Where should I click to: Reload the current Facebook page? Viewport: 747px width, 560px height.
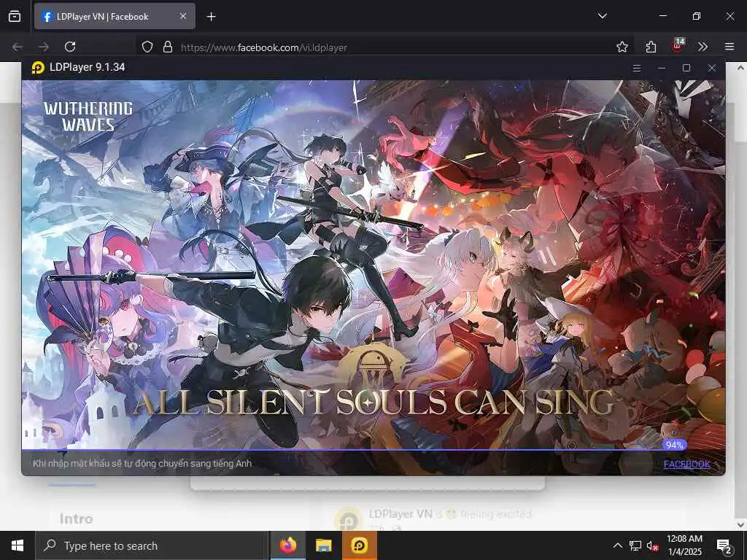pos(70,47)
